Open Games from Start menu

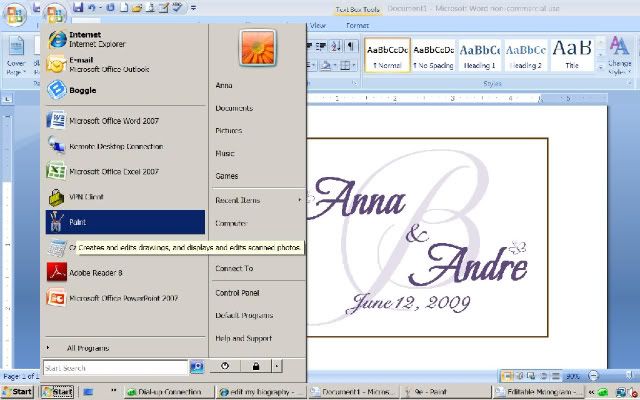click(227, 176)
